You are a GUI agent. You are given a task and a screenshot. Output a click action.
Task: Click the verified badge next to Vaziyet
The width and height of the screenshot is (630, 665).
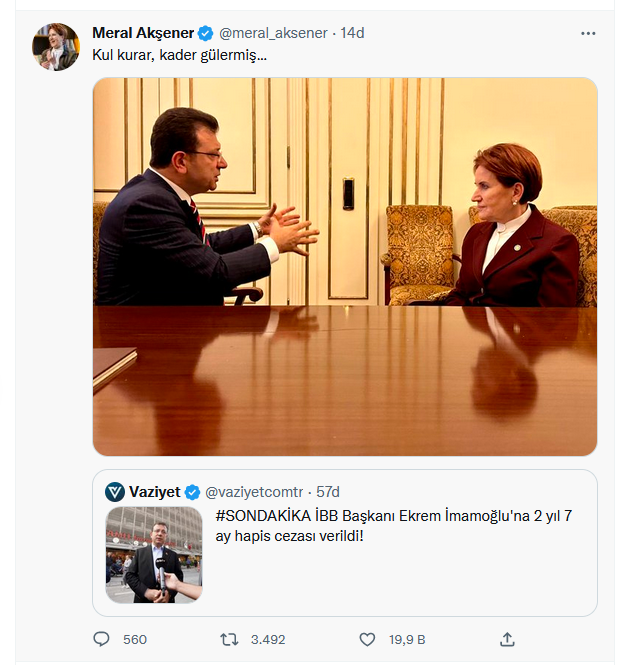coord(192,492)
